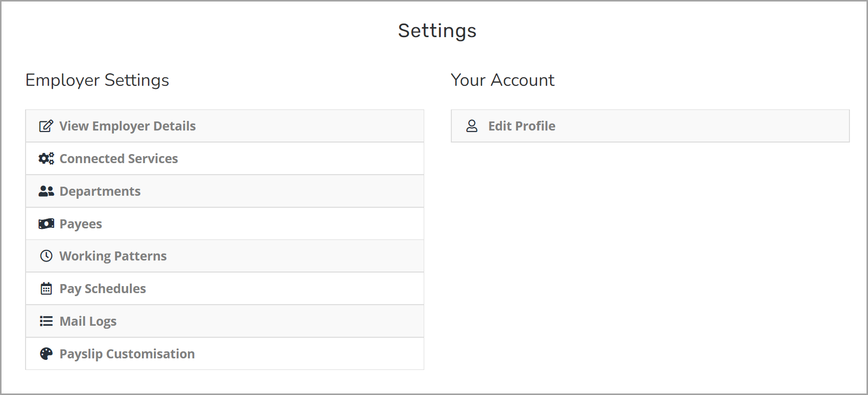Open the Departments settings page

pos(100,191)
